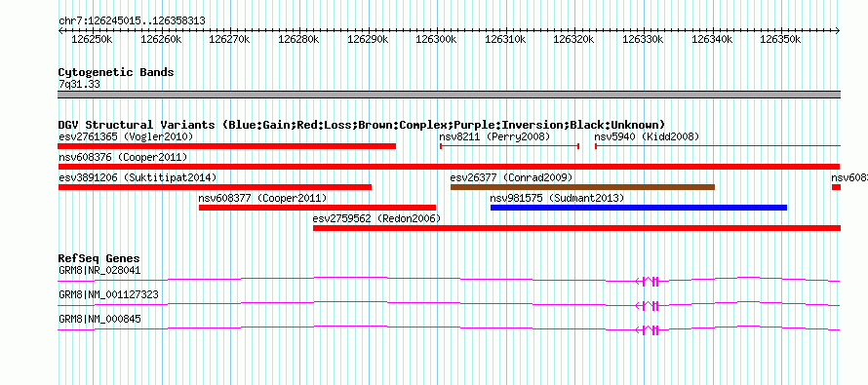Click the 126300k ruler tick label
Screen dimensions: 868x385
436,40
